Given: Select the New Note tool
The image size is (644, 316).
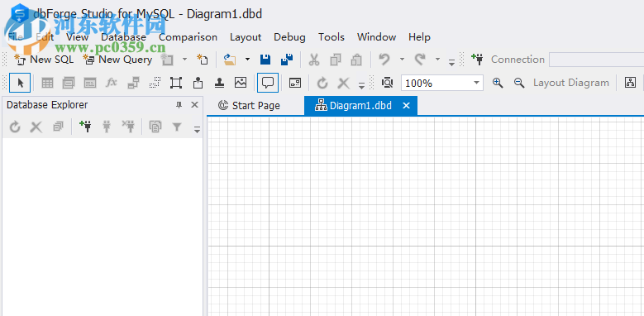Looking at the screenshot, I should (x=198, y=83).
